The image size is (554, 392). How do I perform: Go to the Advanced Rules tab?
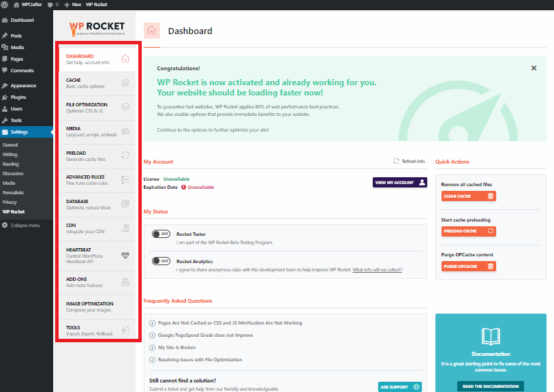97,180
